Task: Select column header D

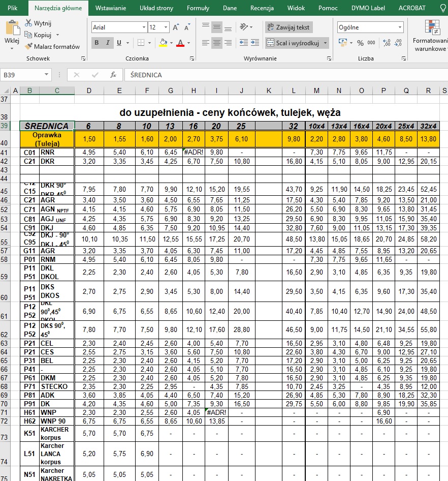Action: 89,91
